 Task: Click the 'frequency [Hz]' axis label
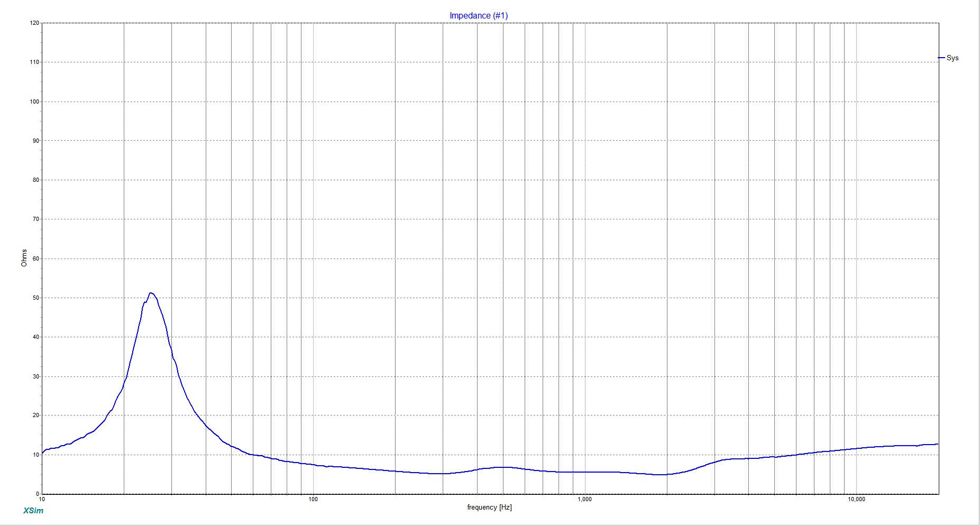click(489, 507)
